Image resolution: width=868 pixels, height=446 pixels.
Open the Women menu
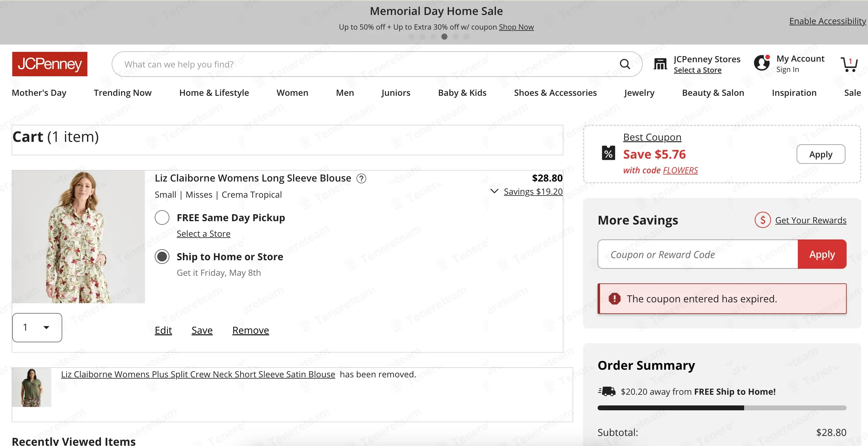(292, 93)
